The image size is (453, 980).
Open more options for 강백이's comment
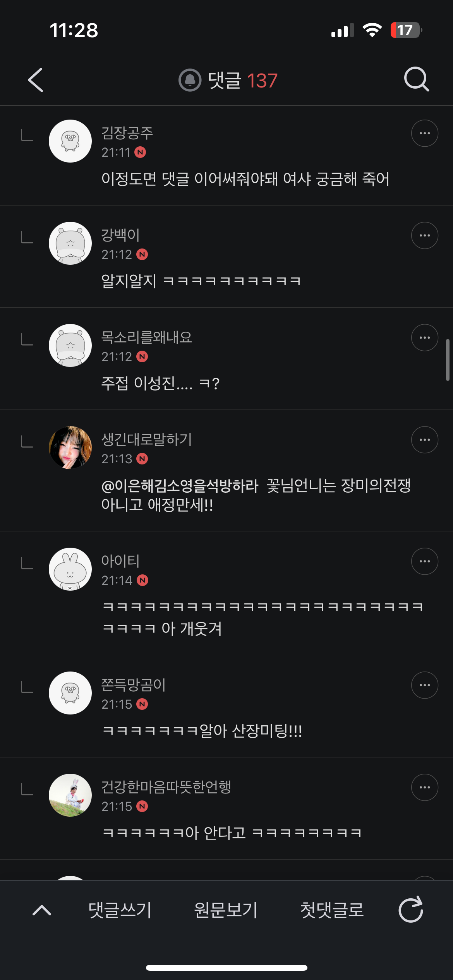(x=424, y=235)
